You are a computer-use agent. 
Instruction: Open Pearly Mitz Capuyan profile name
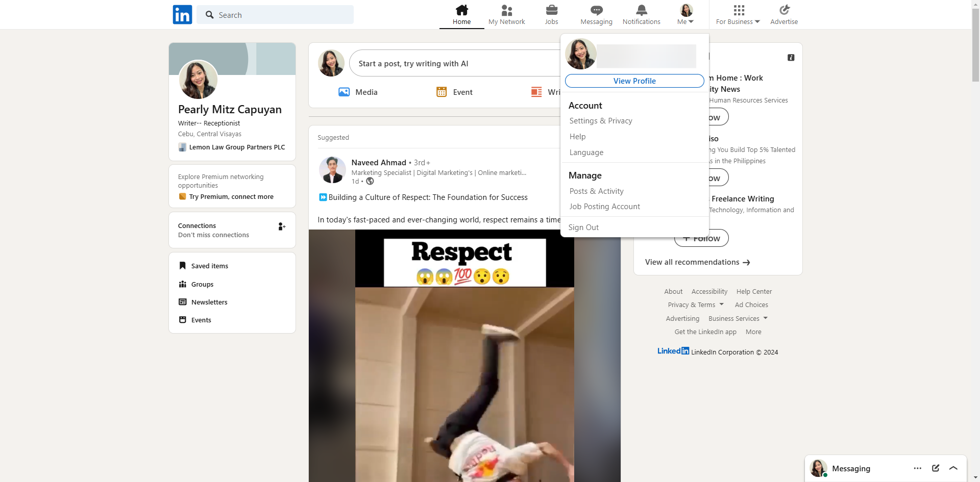coord(230,109)
